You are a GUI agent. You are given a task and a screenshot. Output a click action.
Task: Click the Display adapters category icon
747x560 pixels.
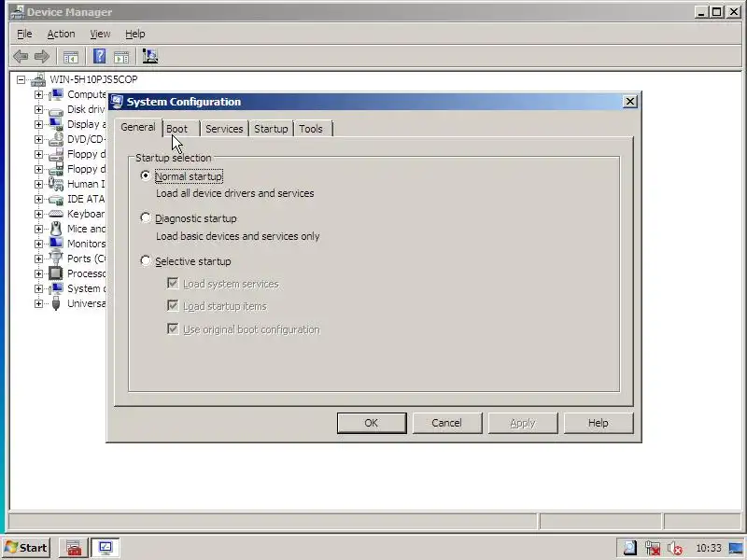coord(56,124)
